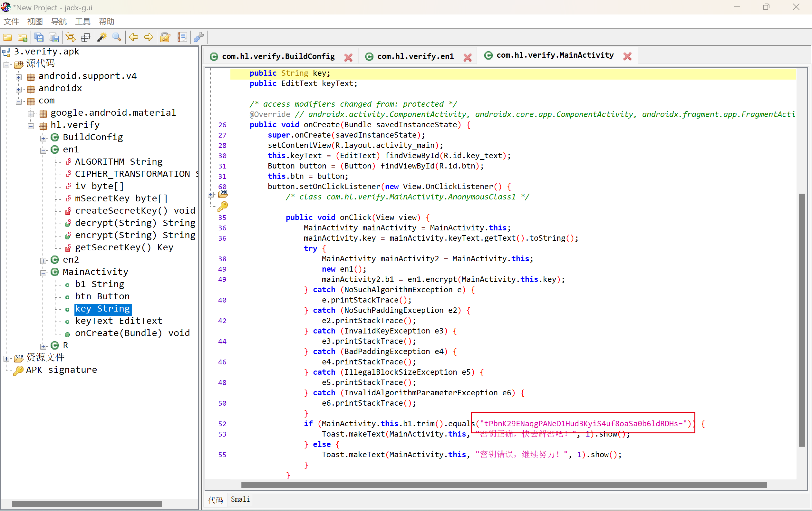Collapse the en1 class node
Image resolution: width=812 pixels, height=511 pixels.
43,150
